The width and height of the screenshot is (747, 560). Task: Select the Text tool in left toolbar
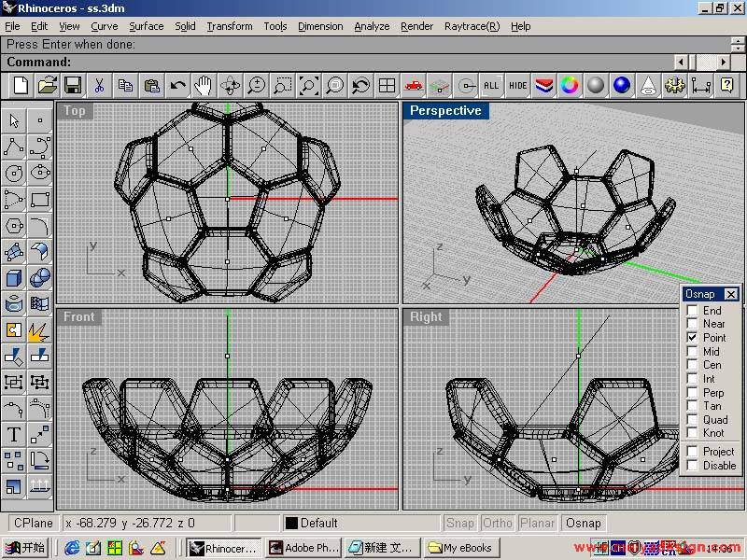pos(14,434)
